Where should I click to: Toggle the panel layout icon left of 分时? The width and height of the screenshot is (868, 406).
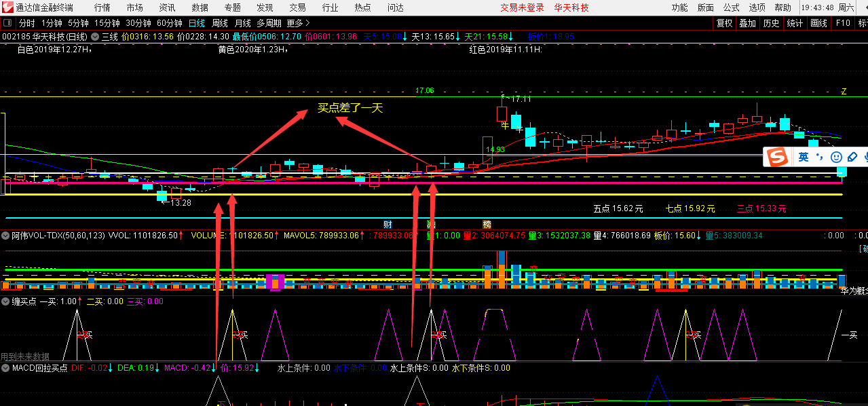tap(7, 23)
